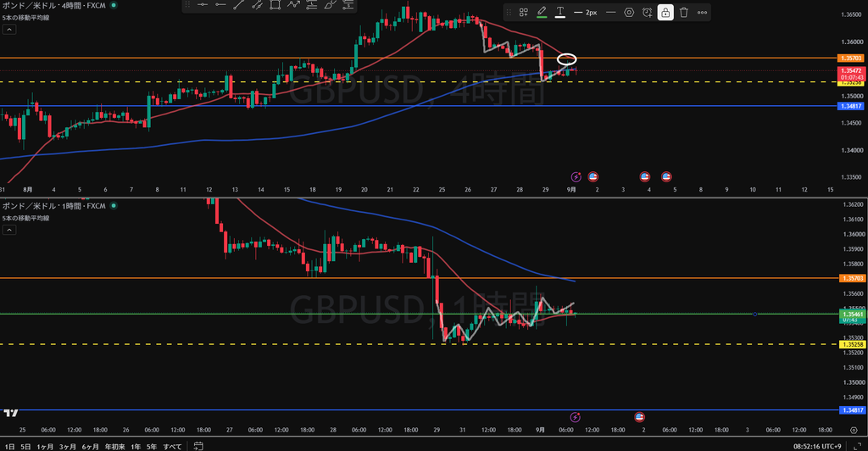Open line color pencil picker
The height and width of the screenshot is (451, 868).
click(542, 12)
